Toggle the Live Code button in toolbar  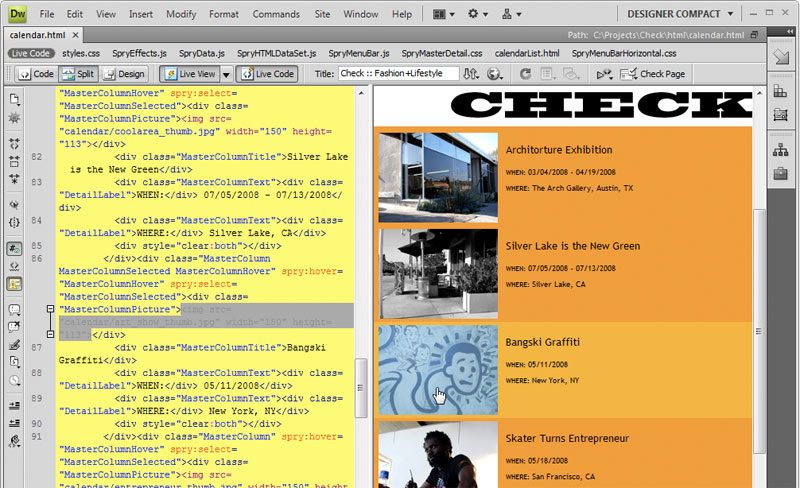pos(267,74)
